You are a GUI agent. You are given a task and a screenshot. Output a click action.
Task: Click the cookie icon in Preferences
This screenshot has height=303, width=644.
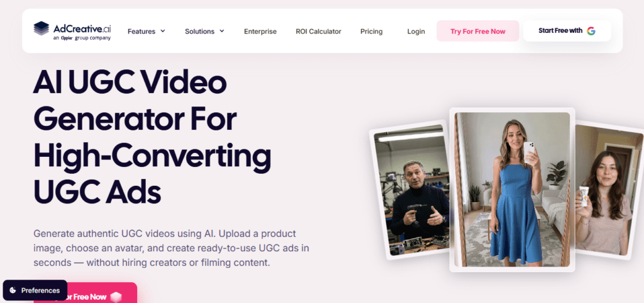click(13, 290)
